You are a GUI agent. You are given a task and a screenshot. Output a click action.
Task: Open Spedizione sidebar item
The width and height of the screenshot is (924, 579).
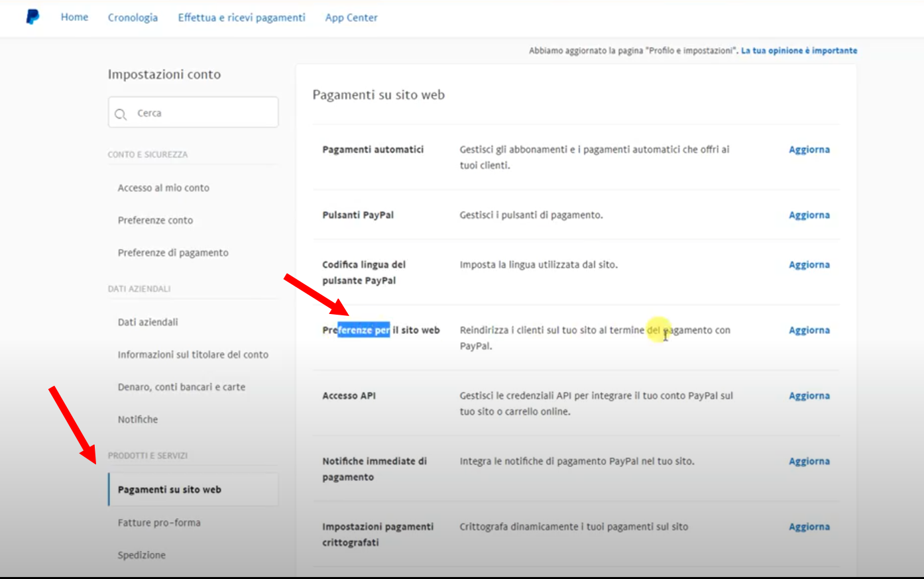[x=142, y=555]
